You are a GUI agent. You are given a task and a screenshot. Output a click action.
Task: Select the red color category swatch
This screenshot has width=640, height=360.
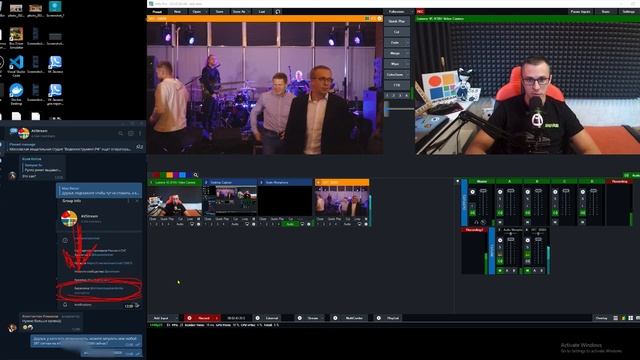[x=156, y=175]
